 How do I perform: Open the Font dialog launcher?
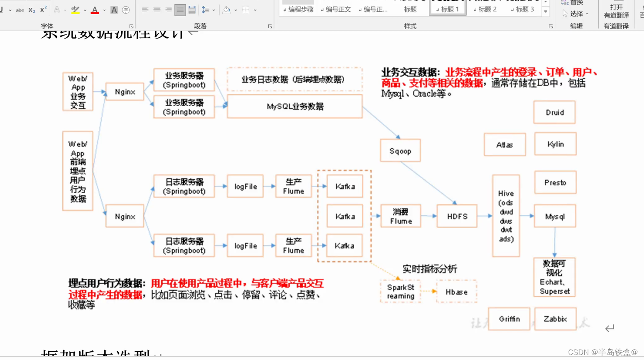tap(131, 26)
